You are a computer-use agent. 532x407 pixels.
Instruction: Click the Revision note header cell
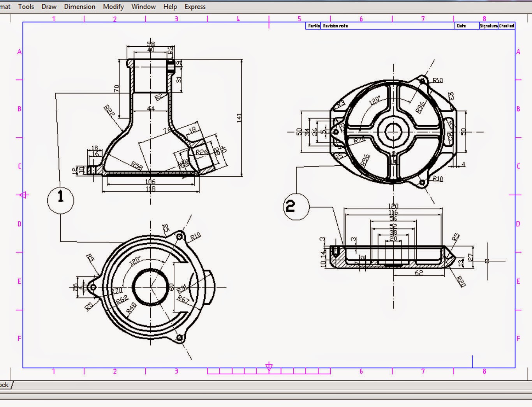point(335,26)
